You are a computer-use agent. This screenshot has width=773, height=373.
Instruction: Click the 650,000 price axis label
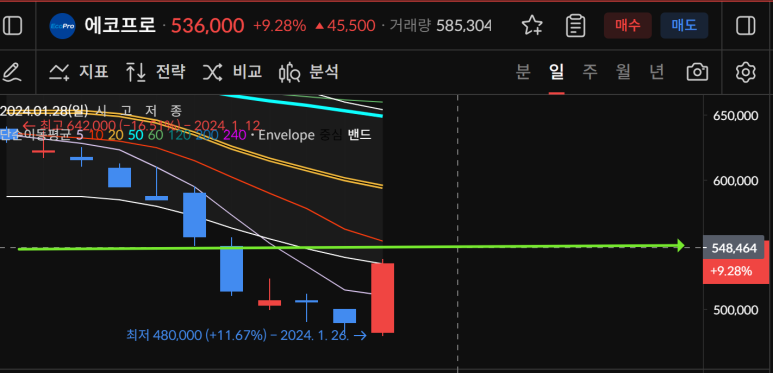735,116
